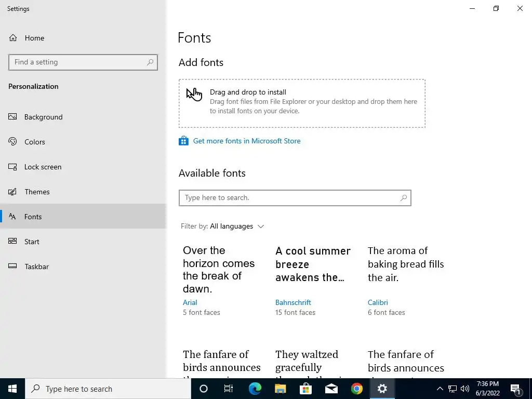The width and height of the screenshot is (532, 399).
Task: Open Get more fonts in Microsoft Store
Action: tap(246, 141)
